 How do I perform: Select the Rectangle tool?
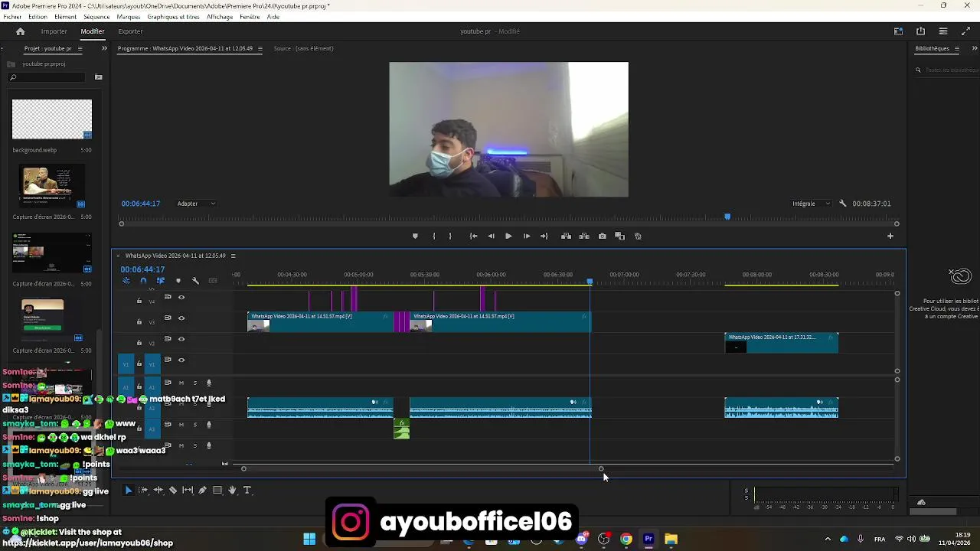click(x=217, y=490)
